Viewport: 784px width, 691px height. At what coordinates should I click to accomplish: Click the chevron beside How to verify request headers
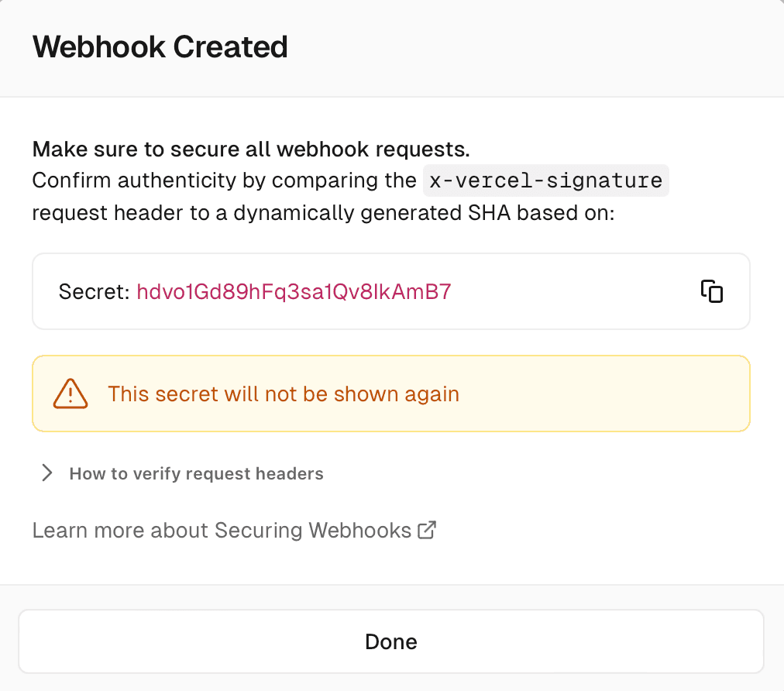click(46, 473)
